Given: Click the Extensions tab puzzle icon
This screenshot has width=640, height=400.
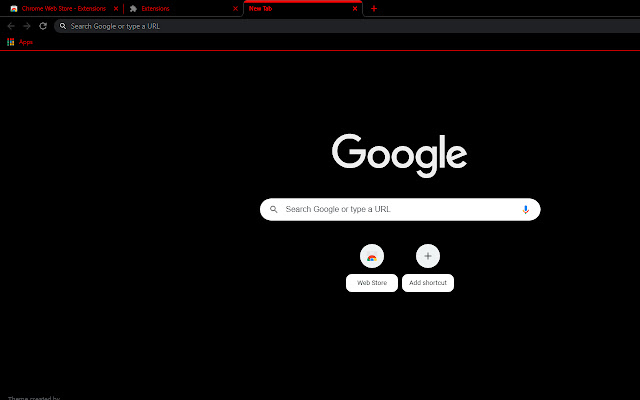Looking at the screenshot, I should [x=133, y=9].
